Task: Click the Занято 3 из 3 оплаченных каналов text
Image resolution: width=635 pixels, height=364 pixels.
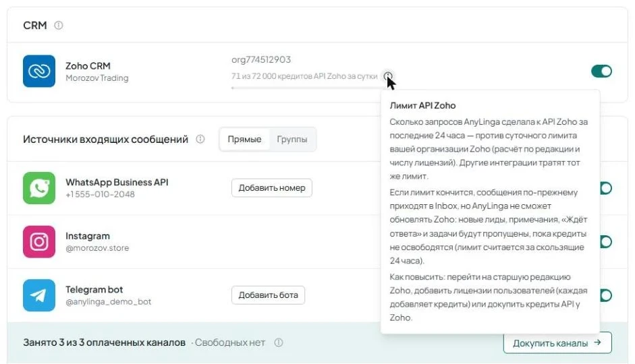Action: click(104, 342)
